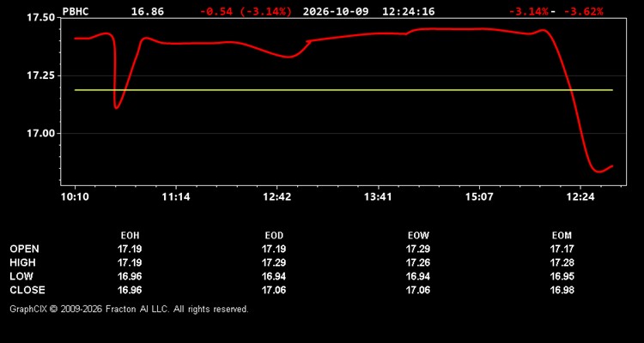Click the 10:10 time axis label

(x=75, y=197)
